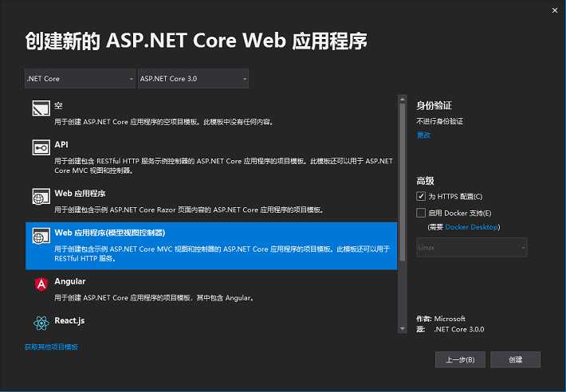Click the .NET Core 3.0.0 source text
566x392 pixels.
459,329
